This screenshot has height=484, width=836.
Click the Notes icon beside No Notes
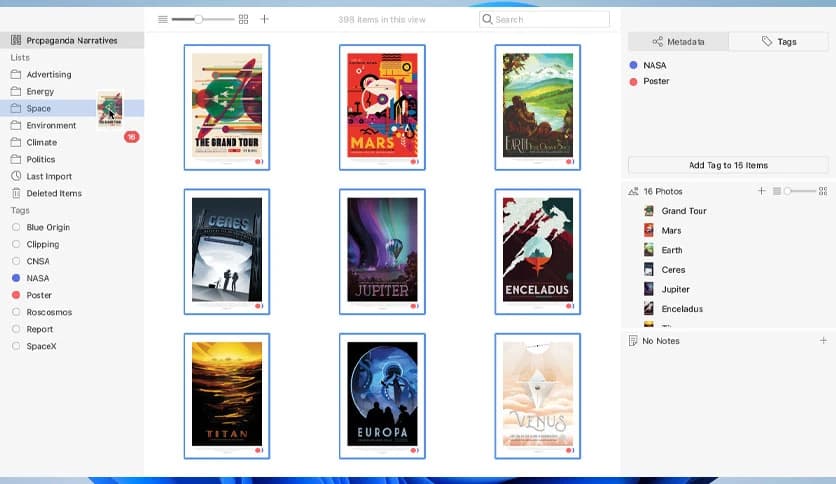(x=633, y=341)
